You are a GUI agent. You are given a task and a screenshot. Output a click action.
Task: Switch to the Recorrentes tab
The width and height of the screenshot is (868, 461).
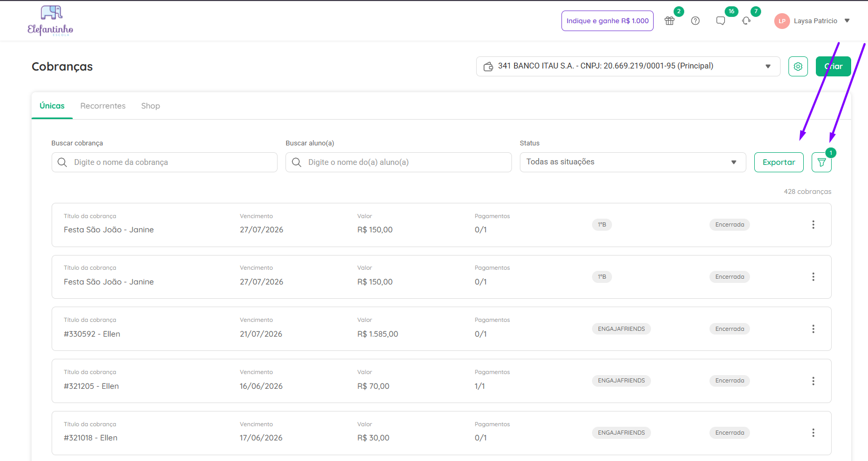(x=103, y=106)
